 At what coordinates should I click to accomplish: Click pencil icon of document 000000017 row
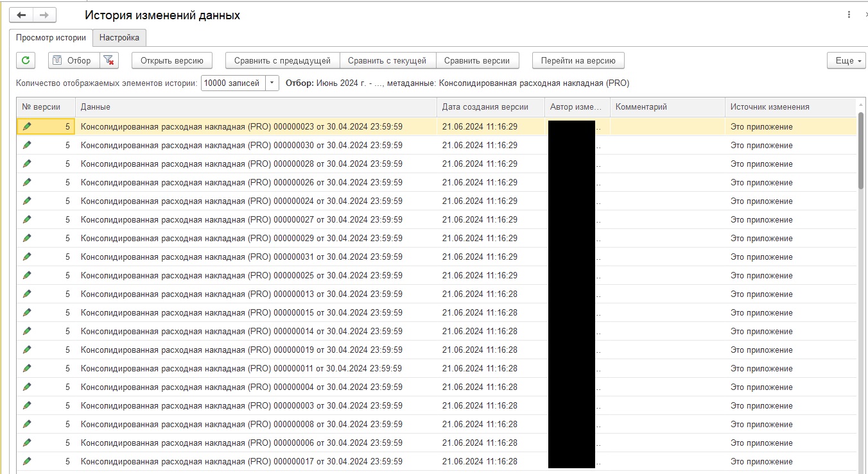pyautogui.click(x=27, y=461)
